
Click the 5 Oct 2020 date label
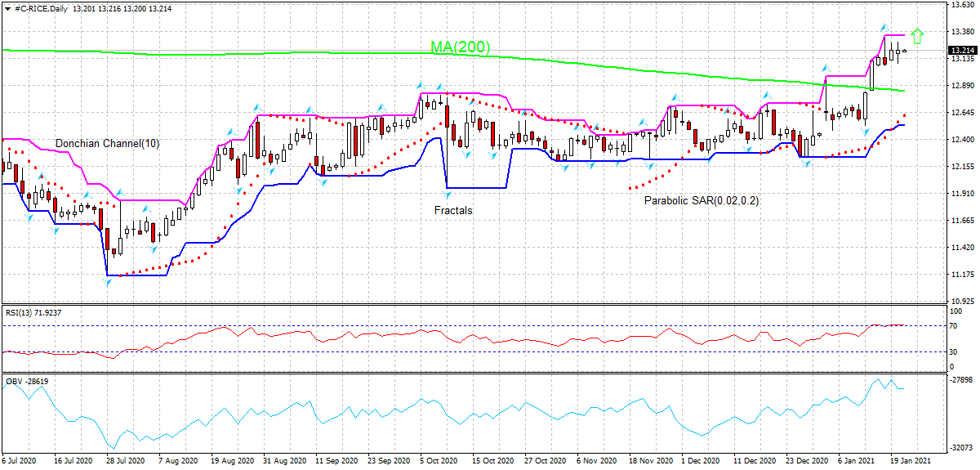438,461
